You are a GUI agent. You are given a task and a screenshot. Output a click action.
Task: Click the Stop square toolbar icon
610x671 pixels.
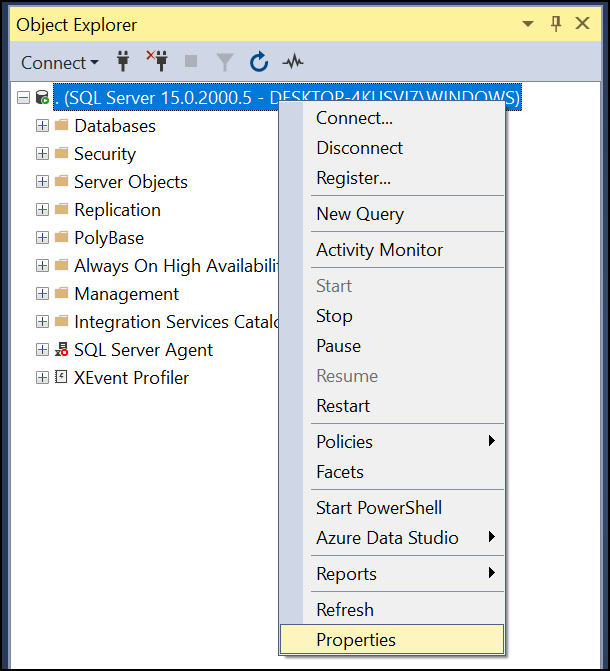(x=191, y=61)
